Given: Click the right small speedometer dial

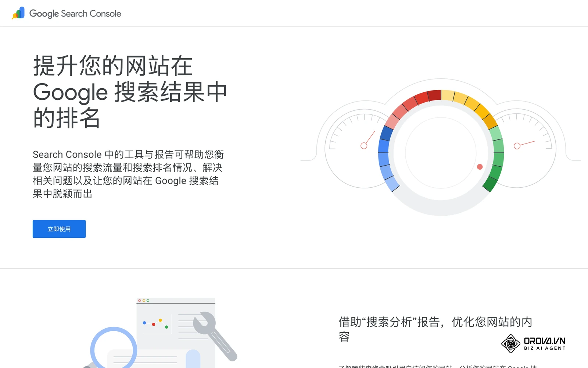Looking at the screenshot, I should (526, 148).
